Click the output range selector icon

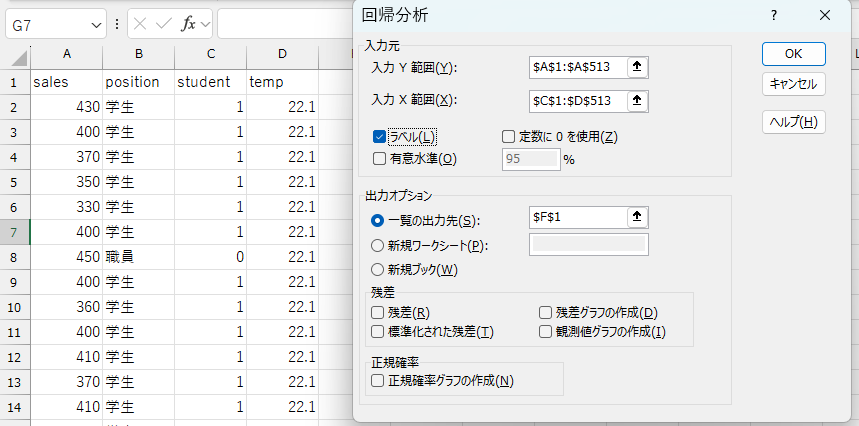pos(637,217)
